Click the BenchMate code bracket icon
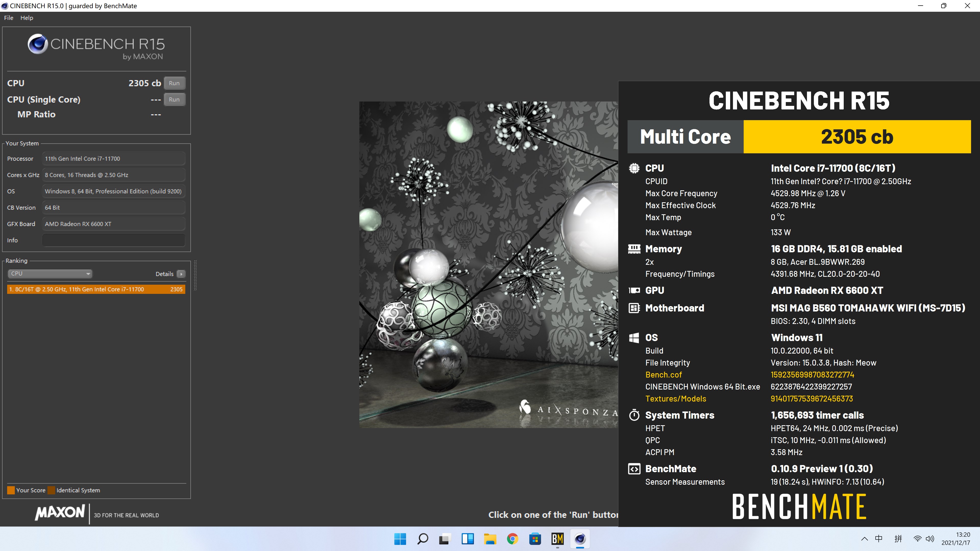The image size is (980, 551). (634, 469)
